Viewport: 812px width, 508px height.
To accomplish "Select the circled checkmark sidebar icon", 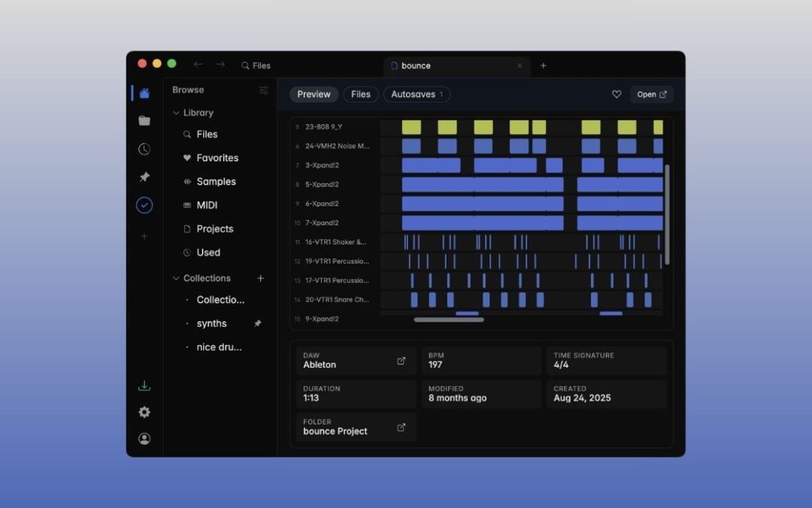I will [x=144, y=205].
